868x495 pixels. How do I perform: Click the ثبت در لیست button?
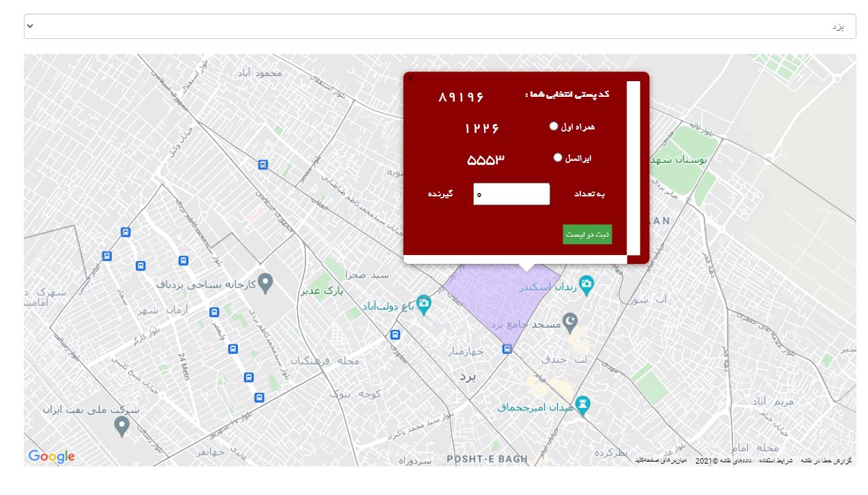pos(587,235)
